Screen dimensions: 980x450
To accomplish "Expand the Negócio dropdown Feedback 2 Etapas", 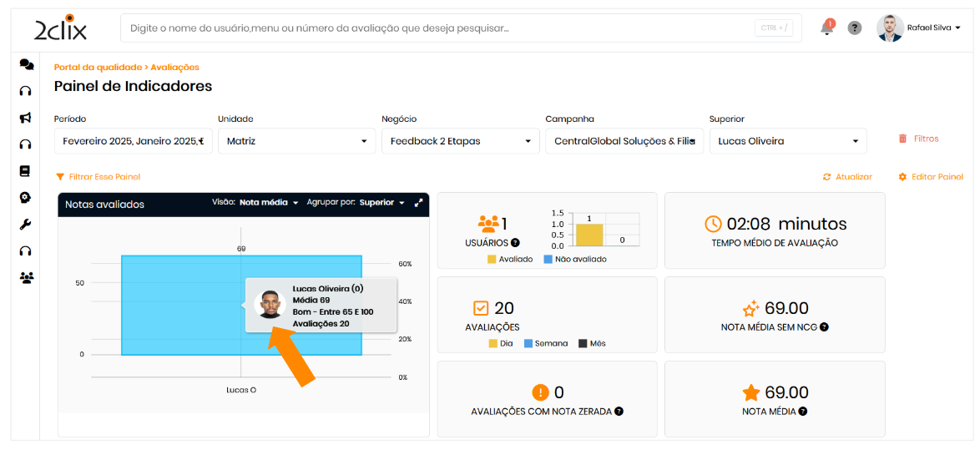I will [x=460, y=141].
